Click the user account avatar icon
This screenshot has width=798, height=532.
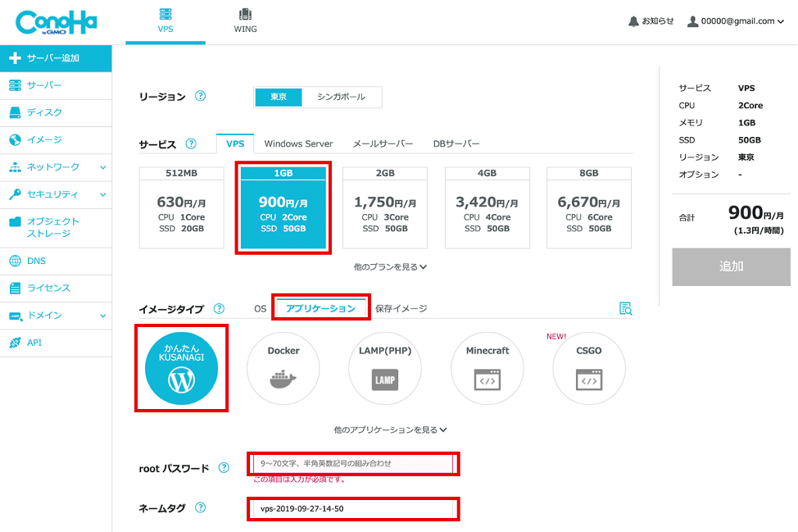[x=692, y=21]
